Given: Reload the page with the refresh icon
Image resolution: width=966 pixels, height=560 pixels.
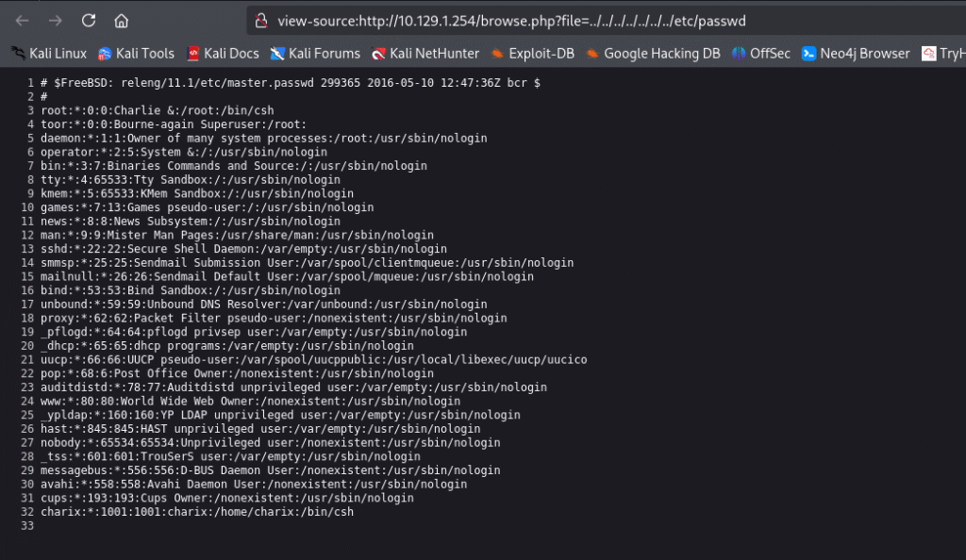Looking at the screenshot, I should point(89,21).
